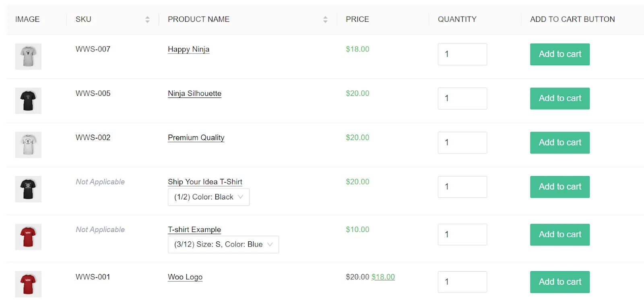Select the quantity field for Premium Quality
Viewport: 644px width, 305px height.
[462, 143]
